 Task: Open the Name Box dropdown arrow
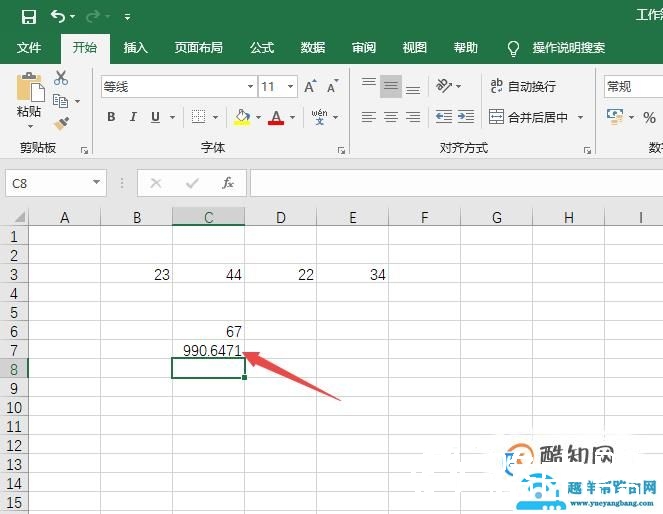point(96,182)
